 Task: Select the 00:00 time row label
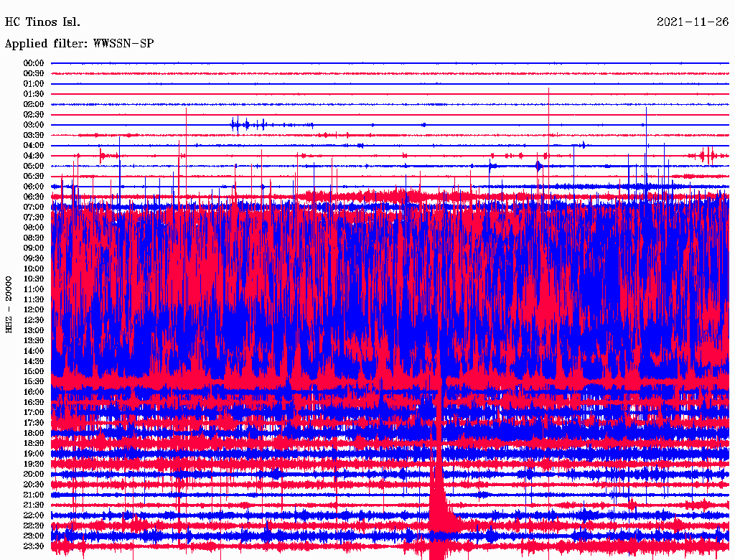[x=34, y=63]
